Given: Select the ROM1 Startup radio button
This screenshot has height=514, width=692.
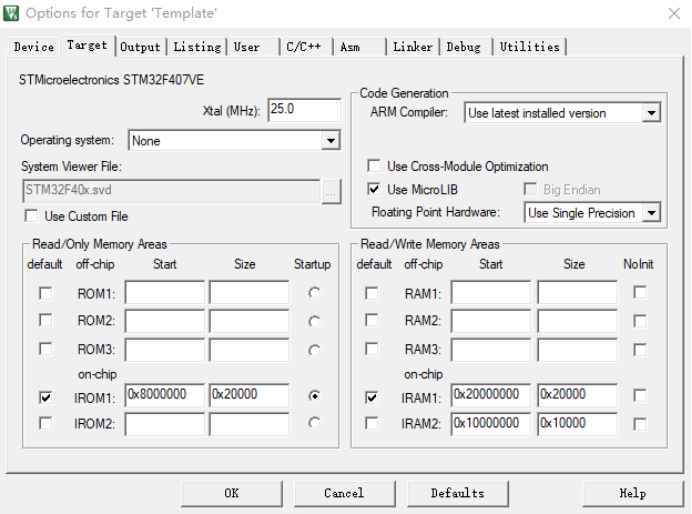Looking at the screenshot, I should click(x=314, y=293).
